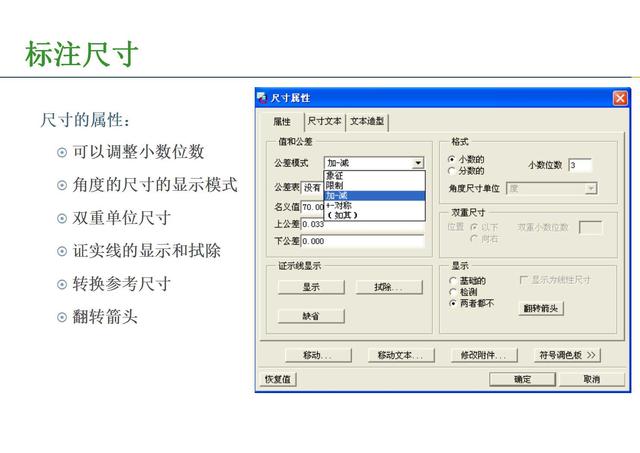Viewport: 640px width, 453px height.
Task: Open the 公差模式 dropdown arrow
Action: click(418, 163)
